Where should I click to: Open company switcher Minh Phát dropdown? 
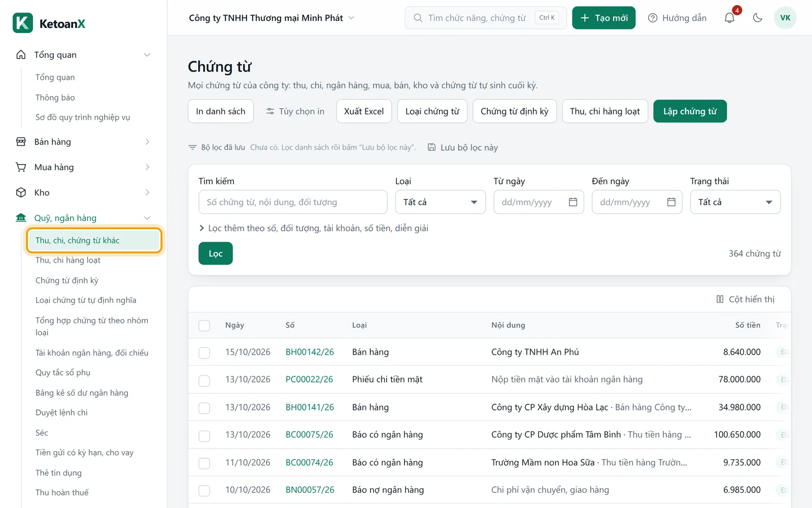(x=272, y=18)
